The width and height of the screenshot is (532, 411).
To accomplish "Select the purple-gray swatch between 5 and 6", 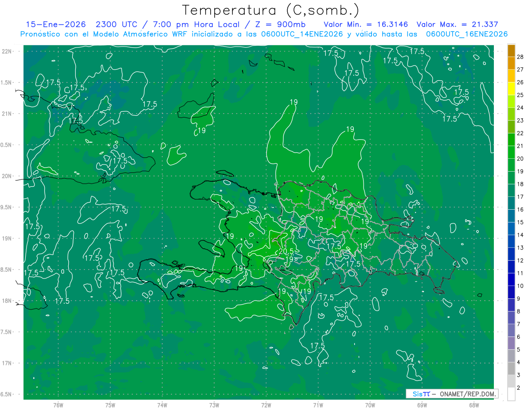I will click(511, 343).
